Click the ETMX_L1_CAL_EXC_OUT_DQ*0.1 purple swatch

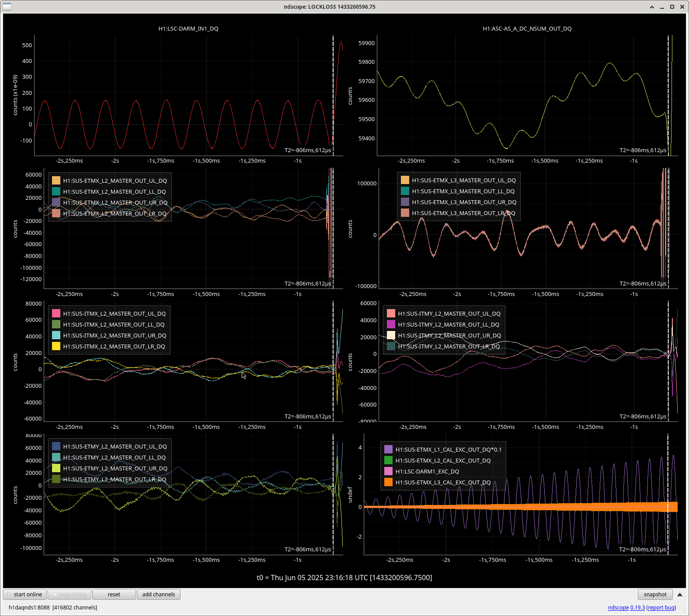(x=388, y=449)
